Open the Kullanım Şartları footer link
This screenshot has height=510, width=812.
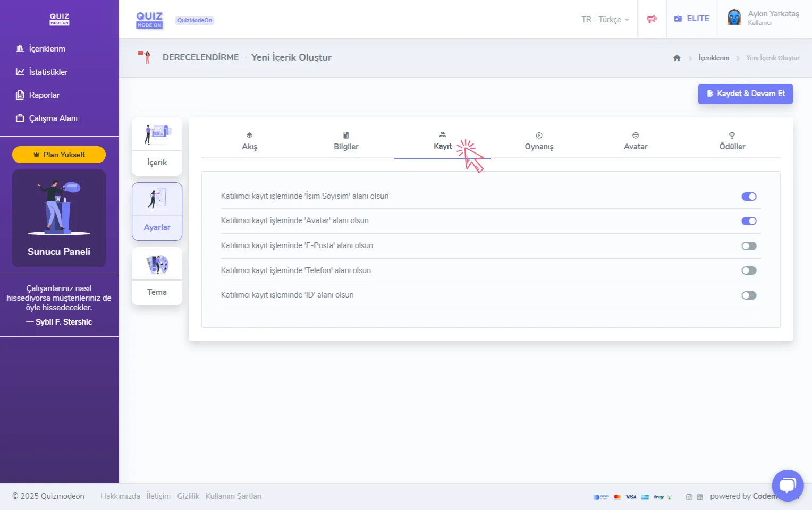click(233, 496)
